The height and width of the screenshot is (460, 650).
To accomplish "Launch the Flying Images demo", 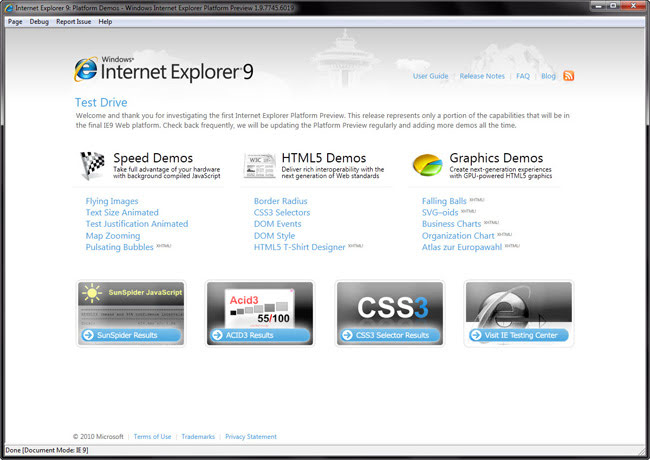I will tap(112, 201).
